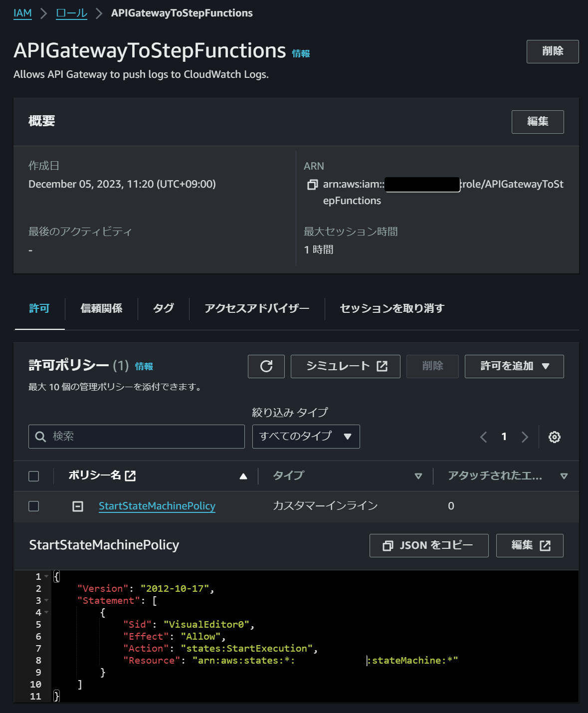The height and width of the screenshot is (713, 588).
Task: Open table preferences via the gear icon
Action: pyautogui.click(x=554, y=436)
